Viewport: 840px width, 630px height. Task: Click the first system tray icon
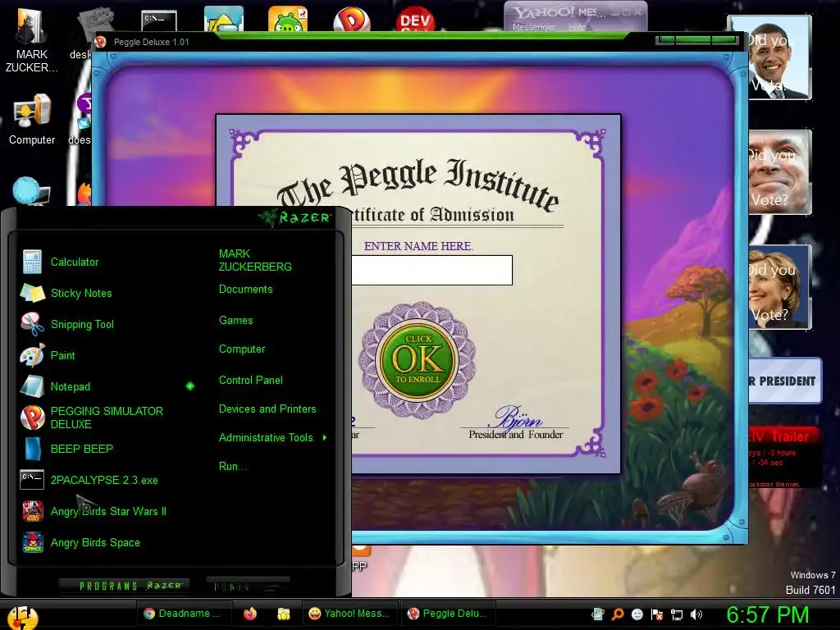pos(597,614)
